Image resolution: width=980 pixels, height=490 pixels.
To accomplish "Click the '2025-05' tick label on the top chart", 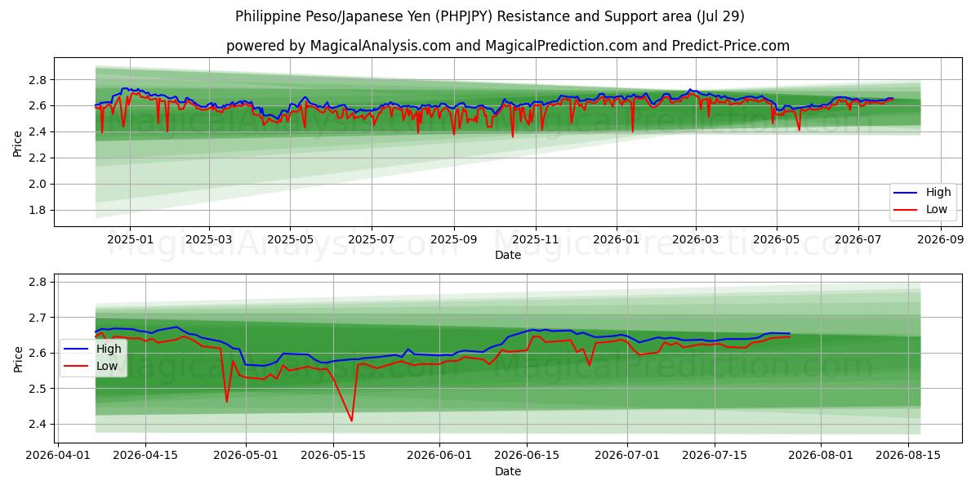I will (x=291, y=240).
